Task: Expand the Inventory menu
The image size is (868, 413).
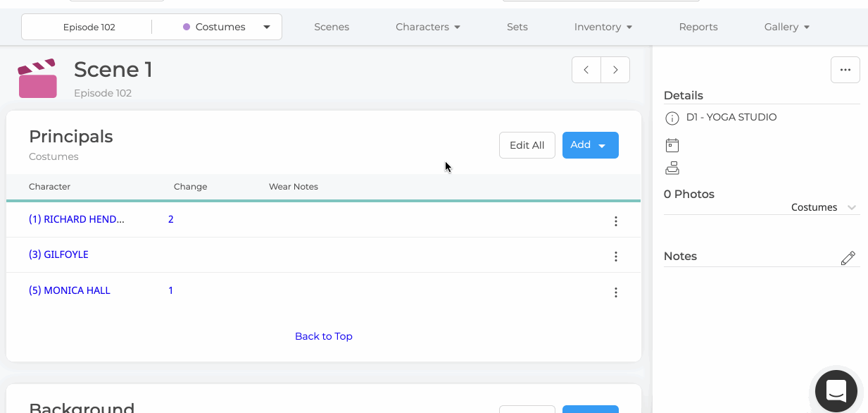Action: 603,27
